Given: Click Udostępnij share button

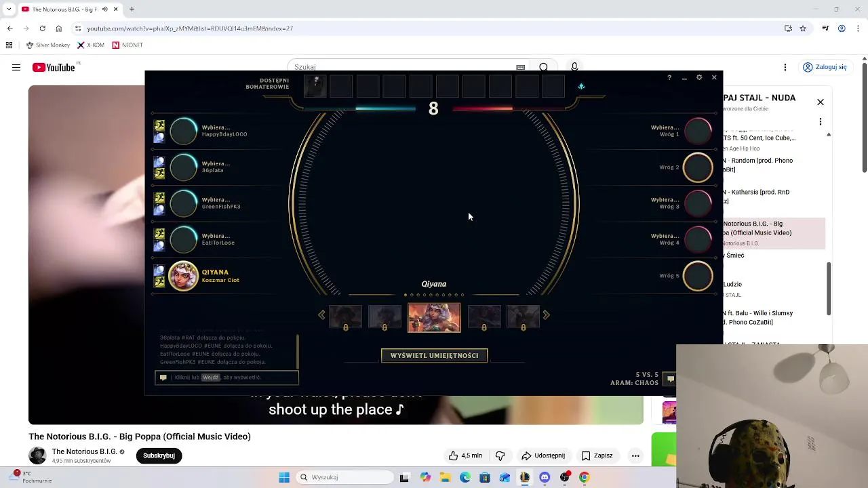Looking at the screenshot, I should [543, 455].
